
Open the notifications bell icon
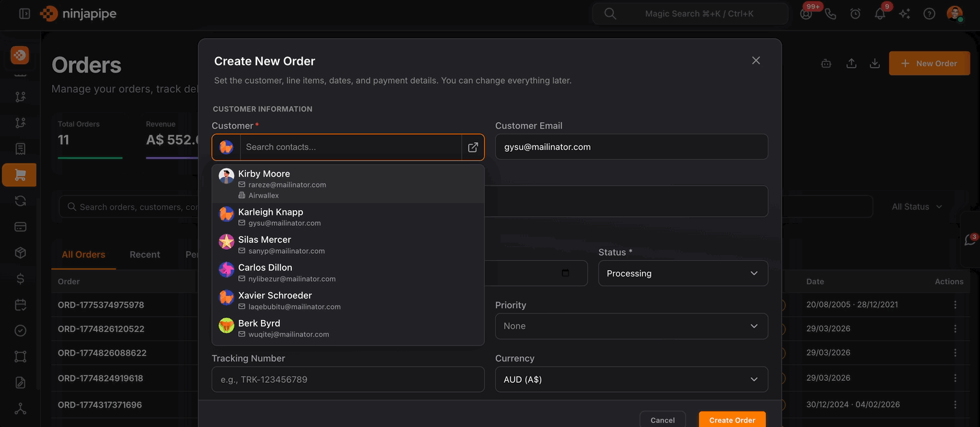(x=880, y=14)
